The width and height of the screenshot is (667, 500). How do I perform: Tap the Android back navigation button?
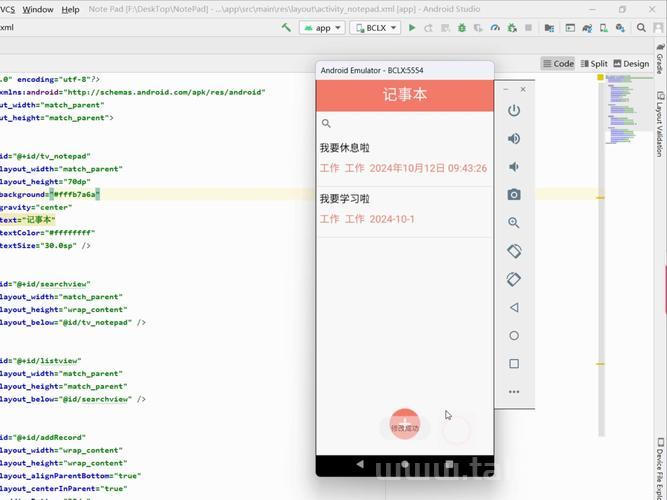tap(360, 464)
